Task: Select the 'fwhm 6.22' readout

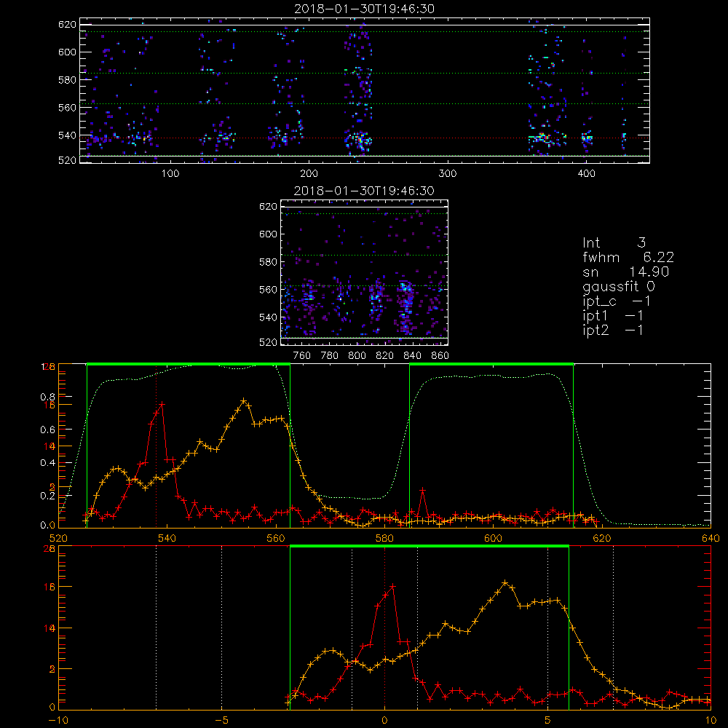Action: pyautogui.click(x=628, y=257)
